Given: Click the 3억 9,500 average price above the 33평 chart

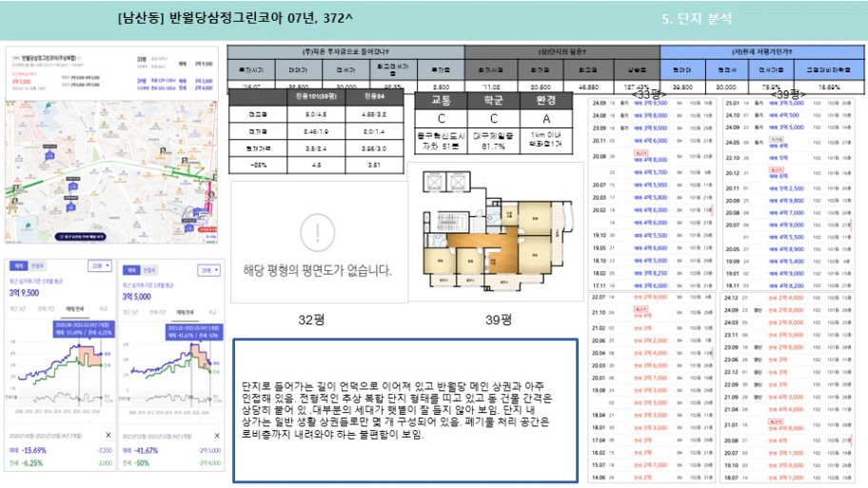Looking at the screenshot, I should coord(25,293).
